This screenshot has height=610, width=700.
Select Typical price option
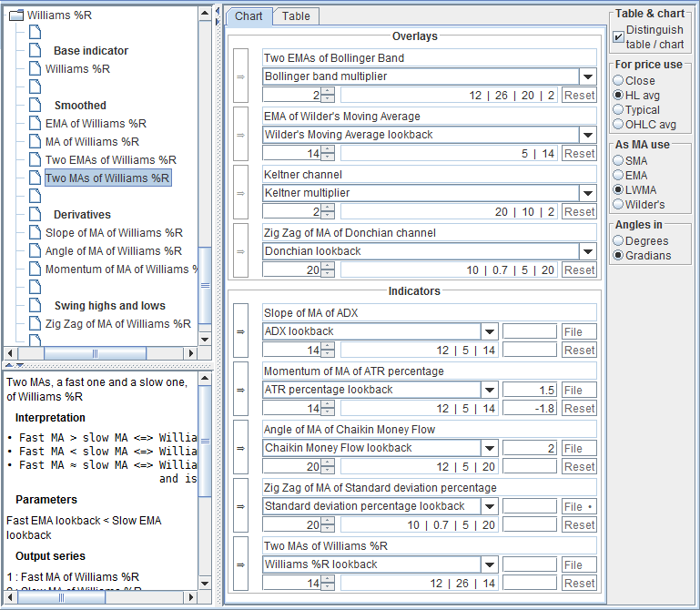tap(618, 109)
